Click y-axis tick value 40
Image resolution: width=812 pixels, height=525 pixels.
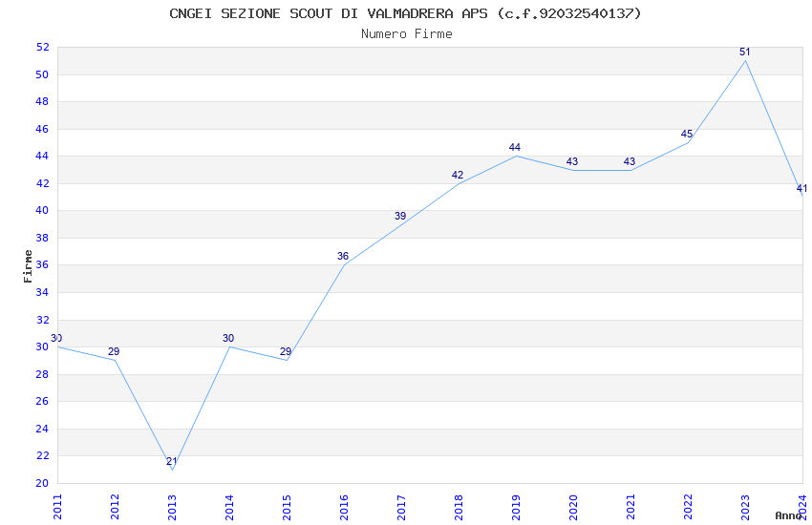click(42, 211)
